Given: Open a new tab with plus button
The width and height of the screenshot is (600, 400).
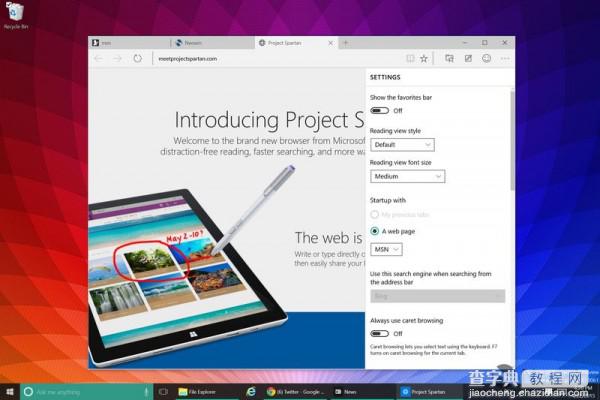Looking at the screenshot, I should 346,43.
